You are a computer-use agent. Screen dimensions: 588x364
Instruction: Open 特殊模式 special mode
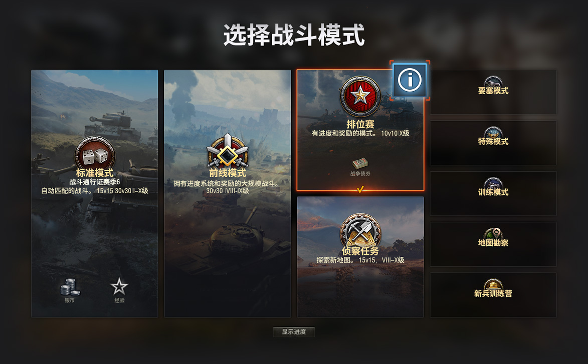[x=493, y=143]
